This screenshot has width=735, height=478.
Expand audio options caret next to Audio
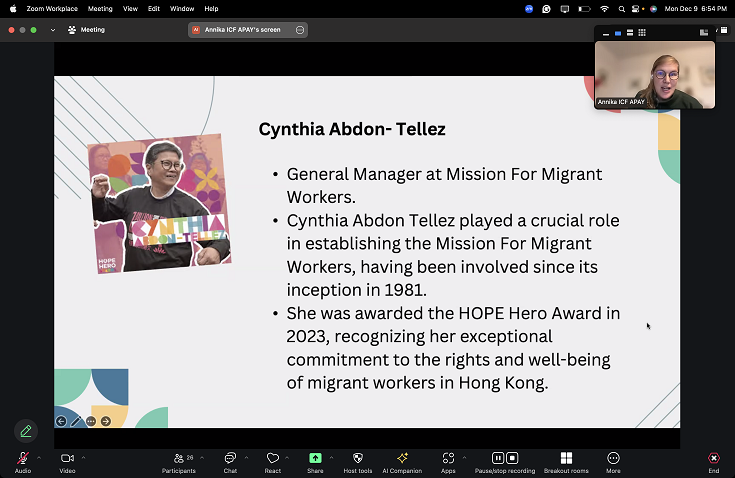(x=39, y=458)
